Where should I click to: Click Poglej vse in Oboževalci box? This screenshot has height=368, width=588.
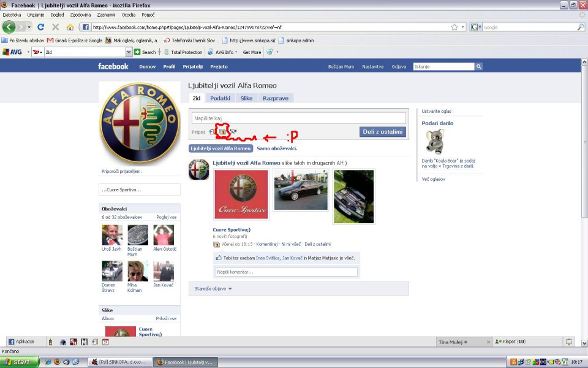167,217
